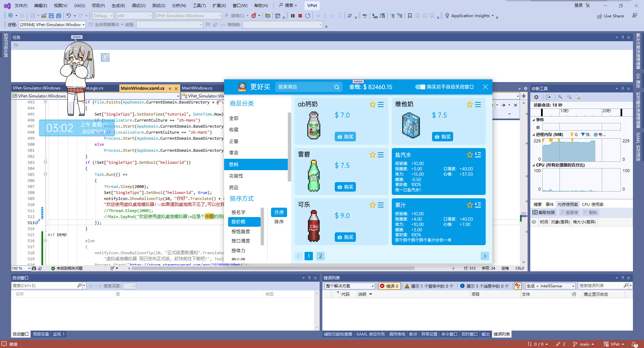Open diagnostic tools settings gear icon

[x=536, y=97]
